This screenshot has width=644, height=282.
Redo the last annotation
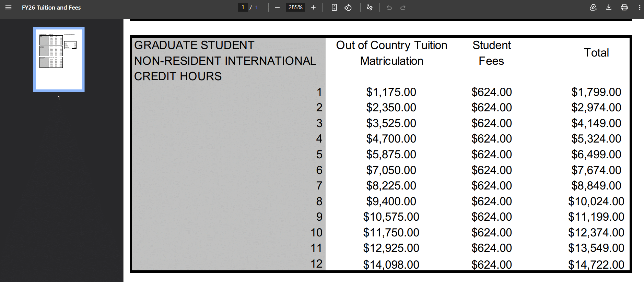click(x=403, y=8)
